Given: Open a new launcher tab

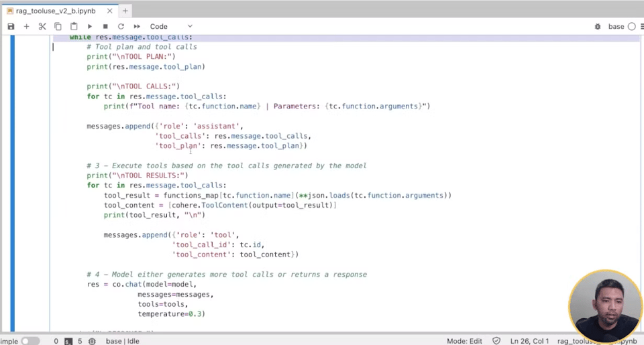Looking at the screenshot, I should click(125, 11).
